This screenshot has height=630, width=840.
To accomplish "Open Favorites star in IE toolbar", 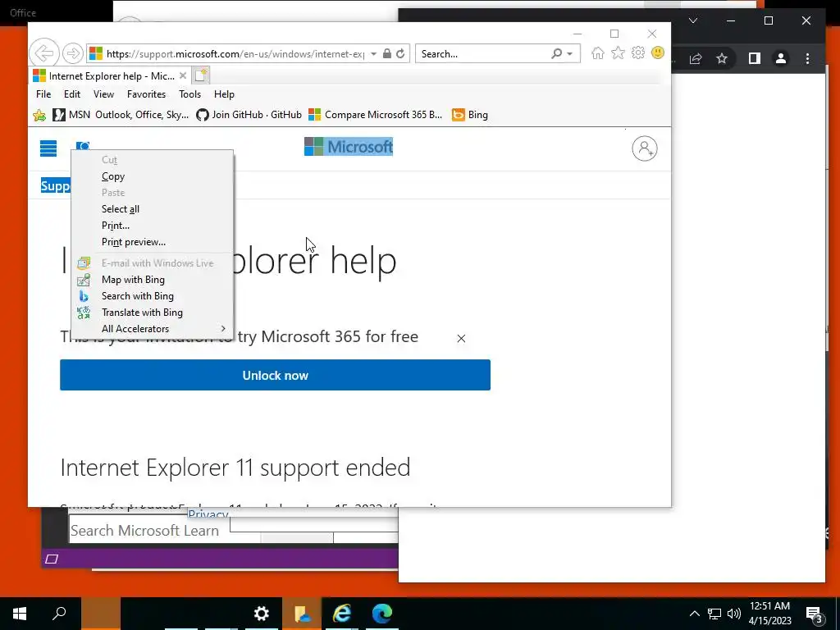I will 618,53.
